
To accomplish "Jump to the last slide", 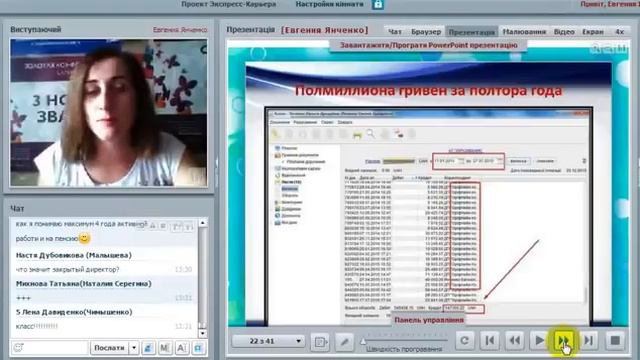I will pyautogui.click(x=589, y=340).
